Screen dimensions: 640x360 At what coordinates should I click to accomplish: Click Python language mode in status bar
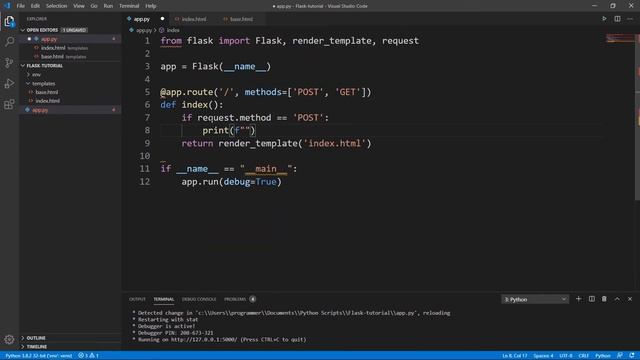tap(602, 356)
